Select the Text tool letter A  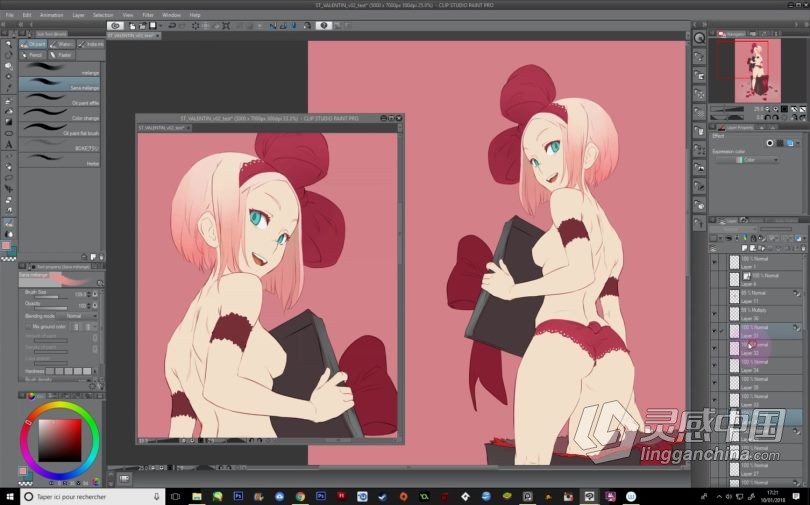[8, 145]
